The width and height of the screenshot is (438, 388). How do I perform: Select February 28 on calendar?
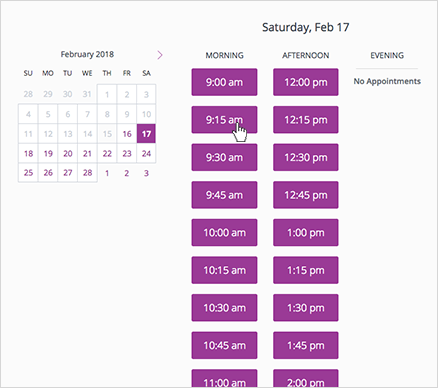point(87,173)
